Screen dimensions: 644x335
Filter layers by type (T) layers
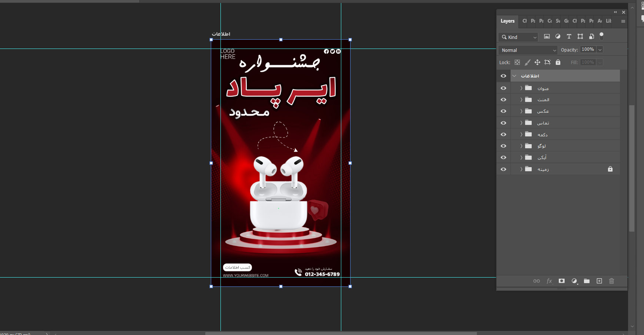[x=569, y=36]
